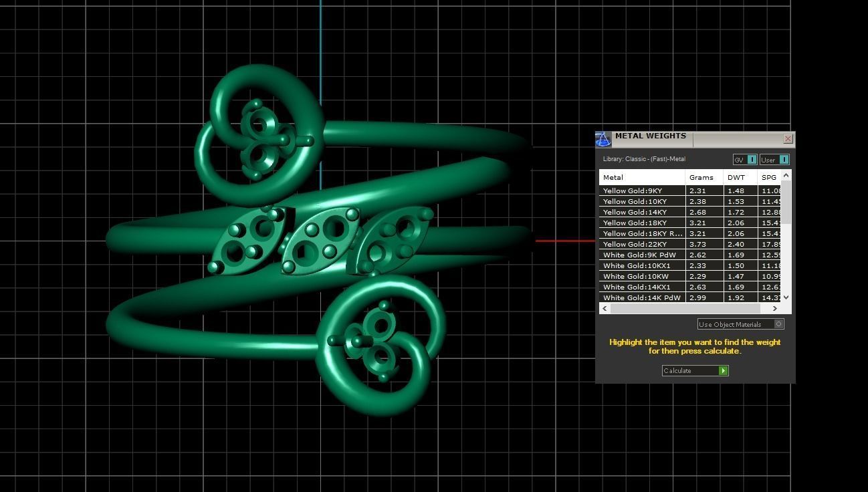Sort by the DWT column header
The height and width of the screenshot is (492, 868).
(x=740, y=177)
